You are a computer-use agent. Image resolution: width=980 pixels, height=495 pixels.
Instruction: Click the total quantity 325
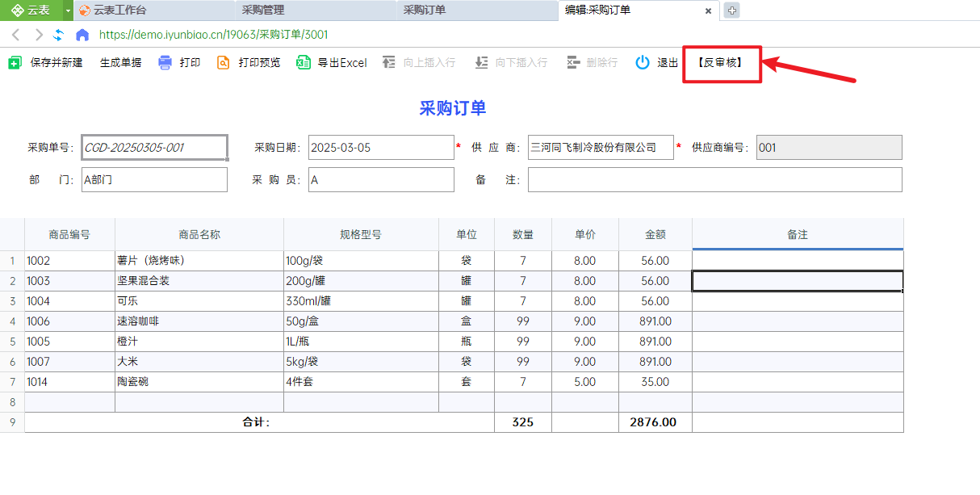pyautogui.click(x=523, y=422)
